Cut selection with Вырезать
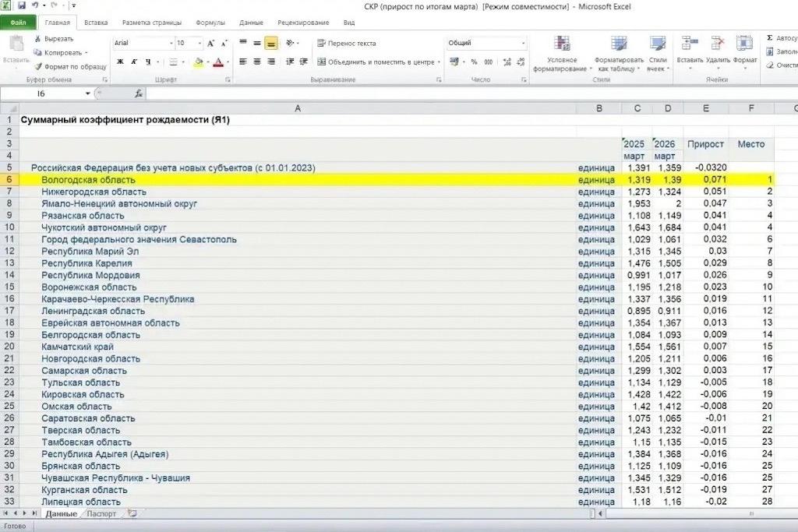Viewport: 798px width, 532px height. point(54,39)
